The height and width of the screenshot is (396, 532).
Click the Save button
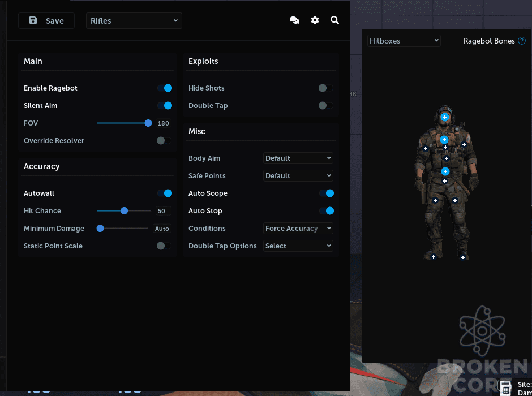[x=46, y=21]
